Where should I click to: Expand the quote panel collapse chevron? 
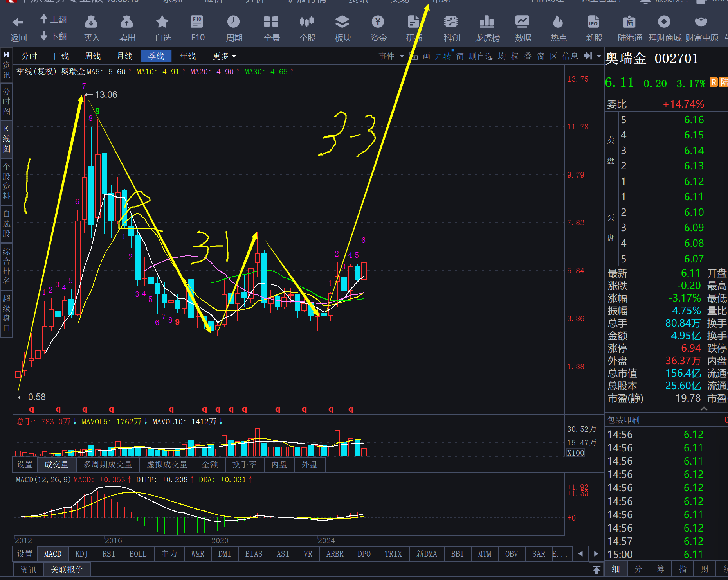704,409
